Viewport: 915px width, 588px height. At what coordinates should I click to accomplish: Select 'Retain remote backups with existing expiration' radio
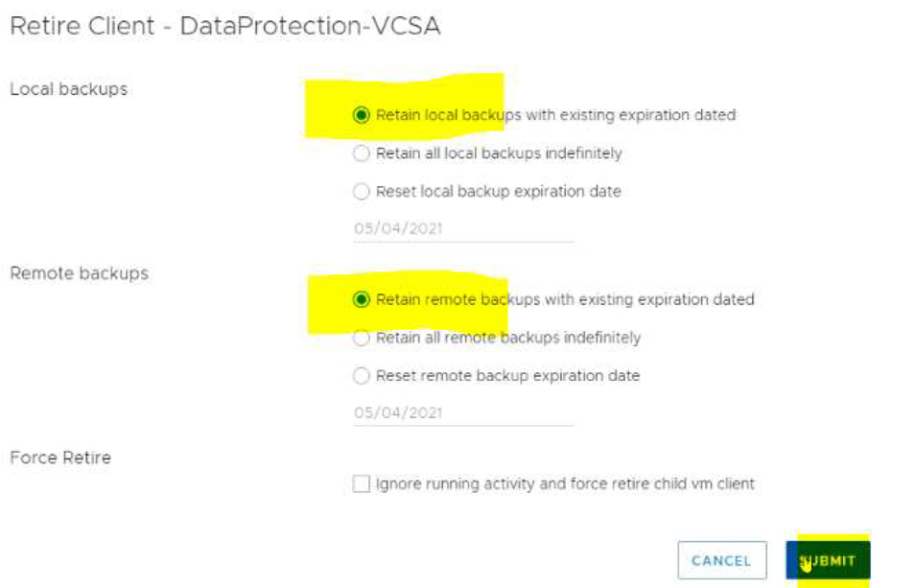[x=361, y=299]
